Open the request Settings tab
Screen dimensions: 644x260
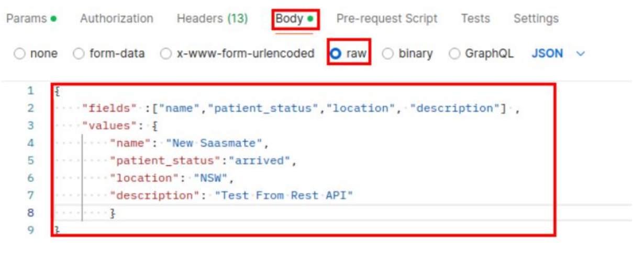[x=536, y=19]
